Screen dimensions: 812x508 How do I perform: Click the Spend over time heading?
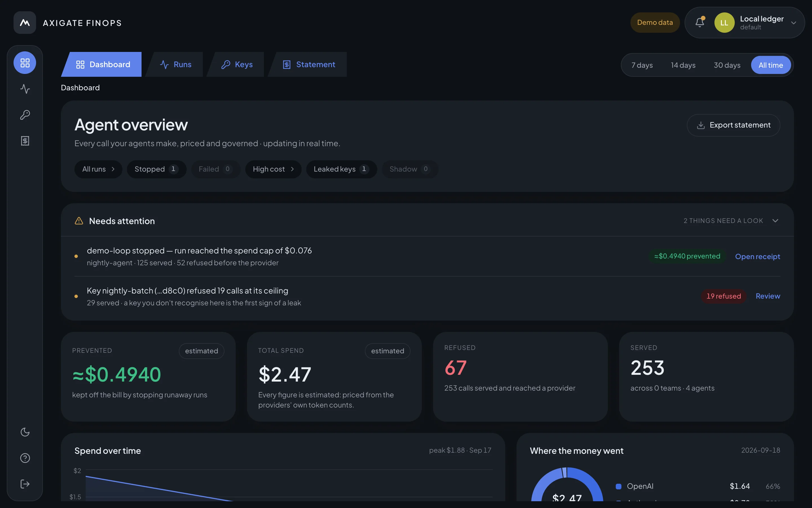coord(108,451)
